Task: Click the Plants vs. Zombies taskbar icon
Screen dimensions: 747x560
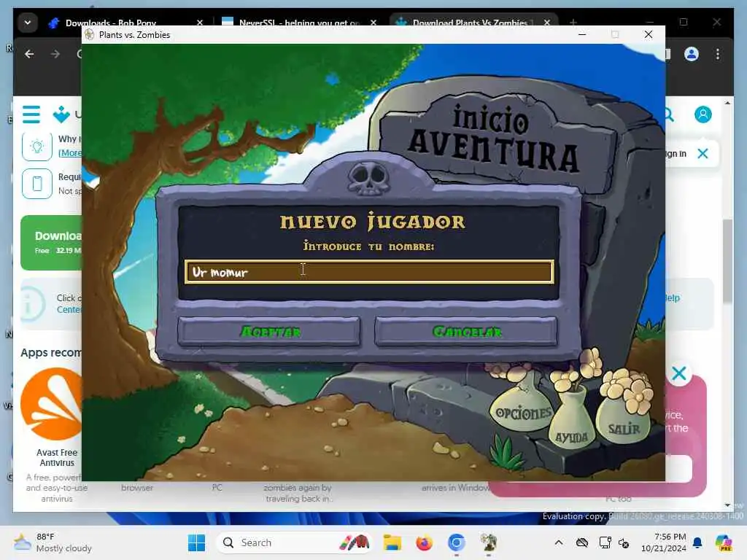Action: pyautogui.click(x=488, y=542)
